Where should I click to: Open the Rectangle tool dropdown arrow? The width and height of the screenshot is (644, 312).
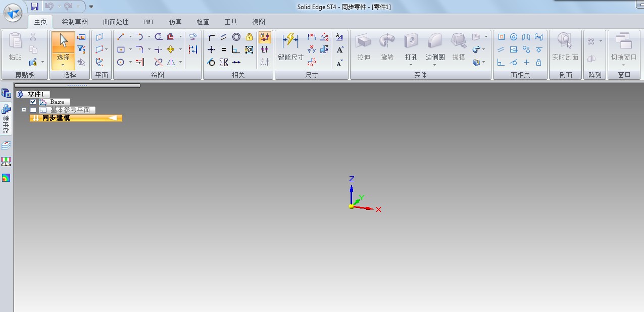click(130, 49)
